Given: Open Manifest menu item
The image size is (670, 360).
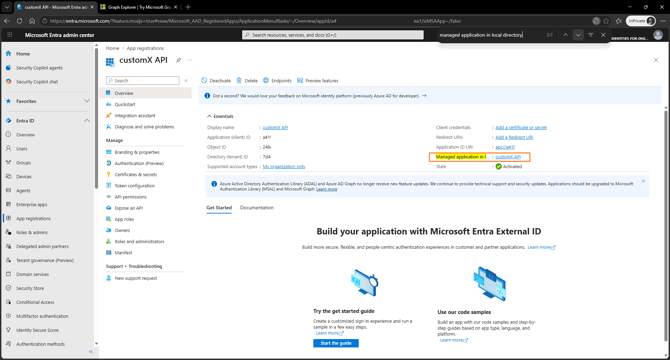Looking at the screenshot, I should 123,253.
